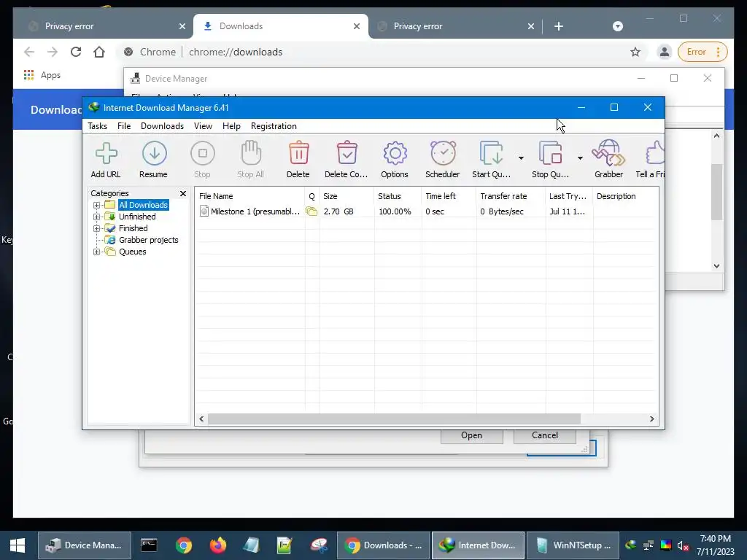Select Grabber projects category
The height and width of the screenshot is (560, 747).
coord(149,240)
